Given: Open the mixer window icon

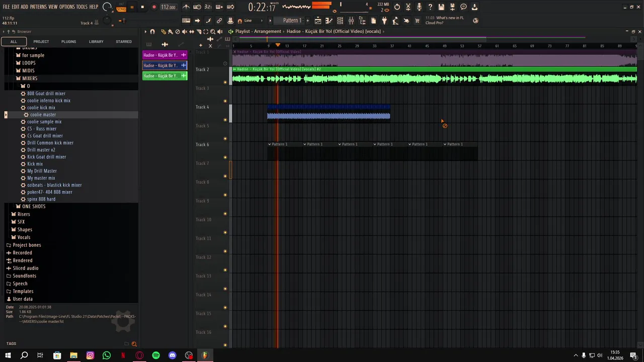Looking at the screenshot, I should [x=351, y=21].
